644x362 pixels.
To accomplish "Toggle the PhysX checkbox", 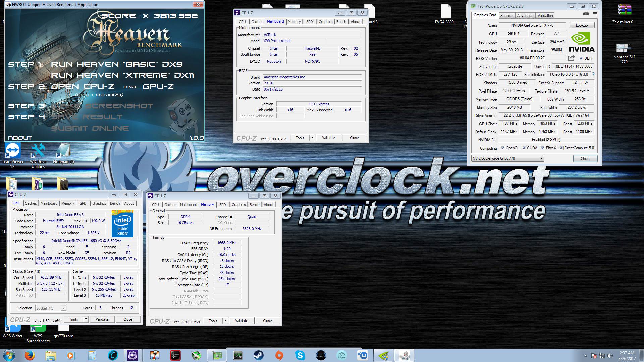I will pyautogui.click(x=543, y=148).
